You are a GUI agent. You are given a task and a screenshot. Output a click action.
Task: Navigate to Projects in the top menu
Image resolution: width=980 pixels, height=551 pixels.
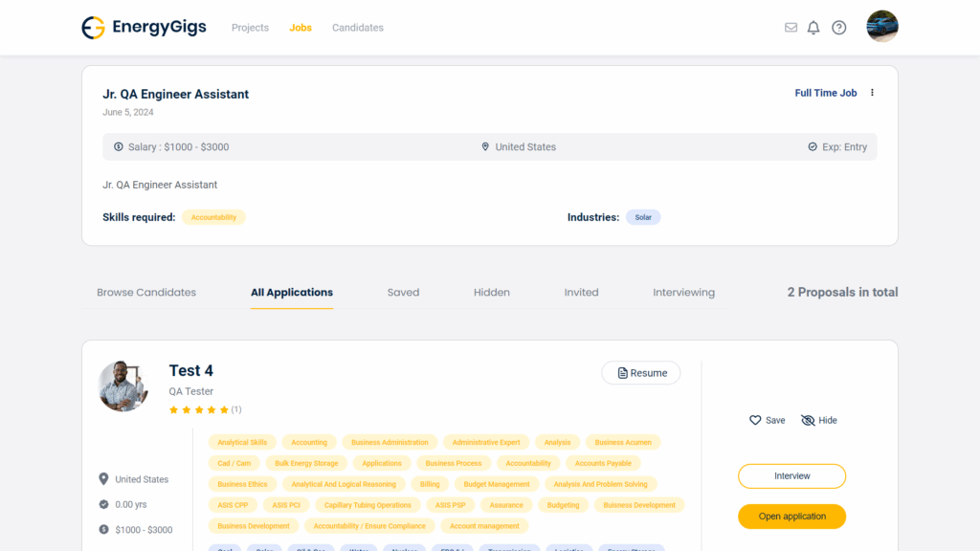pos(250,28)
